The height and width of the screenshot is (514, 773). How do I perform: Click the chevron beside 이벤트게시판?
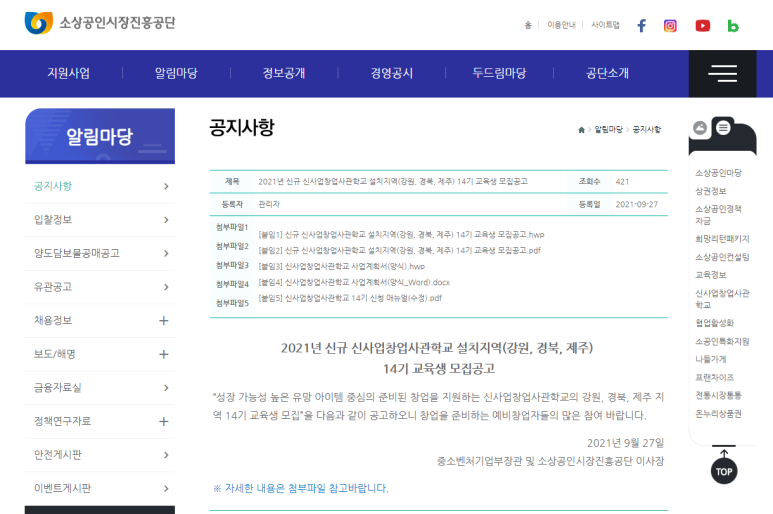[166, 488]
